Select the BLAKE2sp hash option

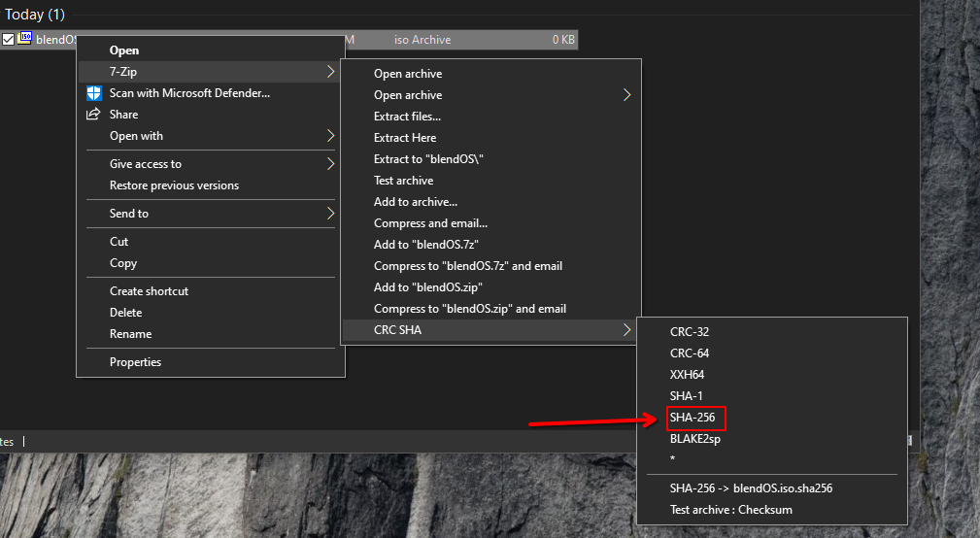[694, 439]
